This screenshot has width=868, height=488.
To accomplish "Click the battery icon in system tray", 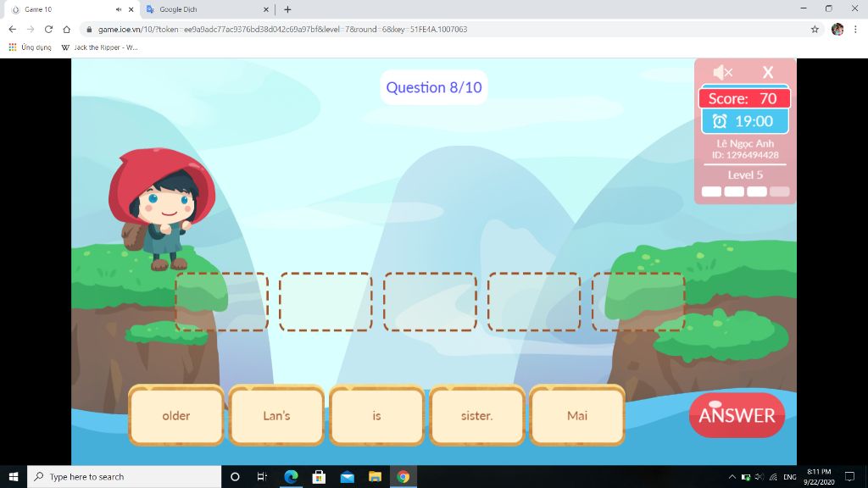I will 746,476.
